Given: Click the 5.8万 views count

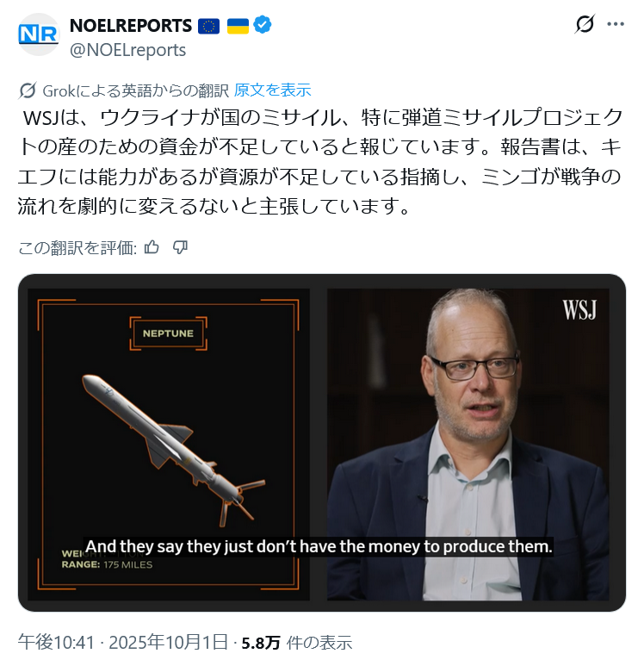Looking at the screenshot, I should click(x=261, y=643).
